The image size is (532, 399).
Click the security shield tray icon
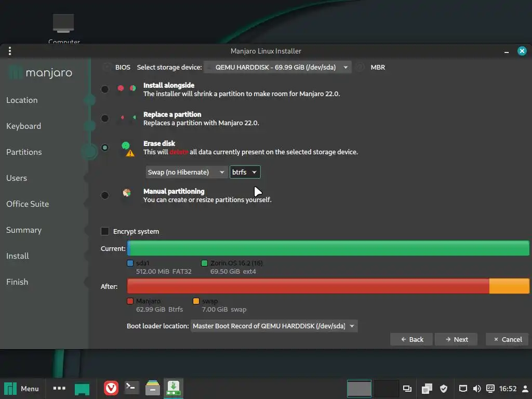coord(444,389)
